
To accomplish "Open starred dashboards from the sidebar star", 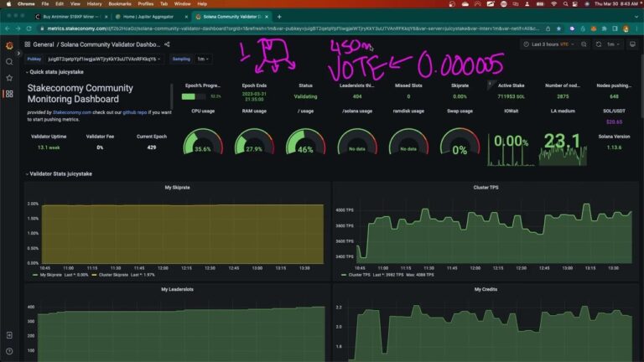I will pos(9,78).
